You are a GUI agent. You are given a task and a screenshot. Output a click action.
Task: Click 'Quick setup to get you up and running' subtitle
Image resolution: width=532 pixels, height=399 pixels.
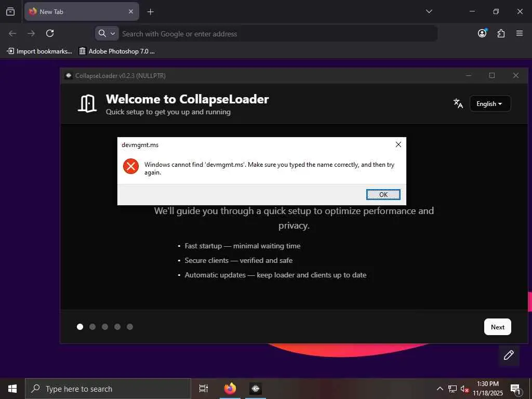click(168, 112)
